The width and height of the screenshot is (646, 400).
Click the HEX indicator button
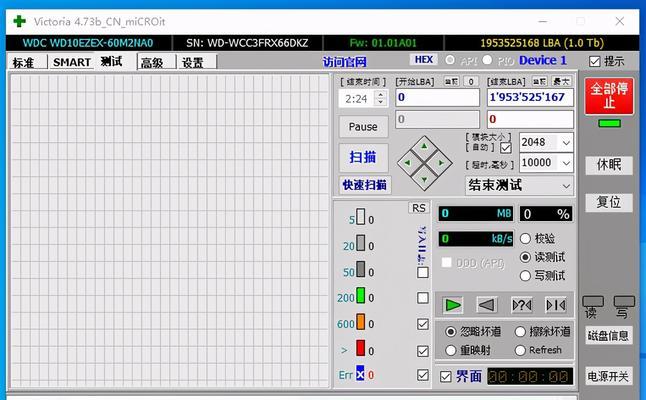click(424, 61)
